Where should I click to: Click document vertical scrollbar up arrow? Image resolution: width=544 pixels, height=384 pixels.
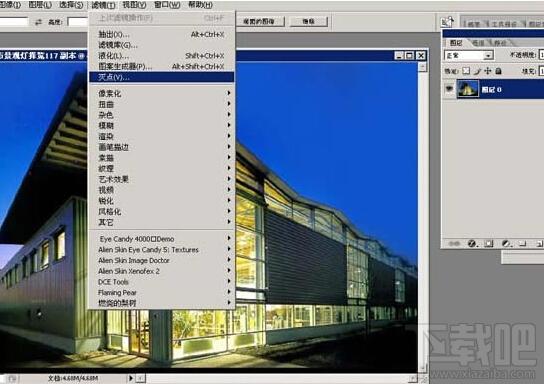click(422, 67)
